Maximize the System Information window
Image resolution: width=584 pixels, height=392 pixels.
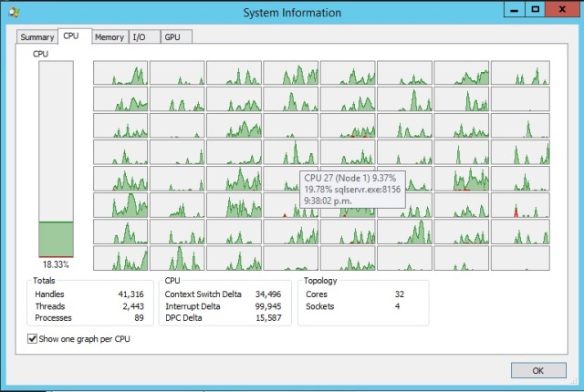(x=536, y=9)
